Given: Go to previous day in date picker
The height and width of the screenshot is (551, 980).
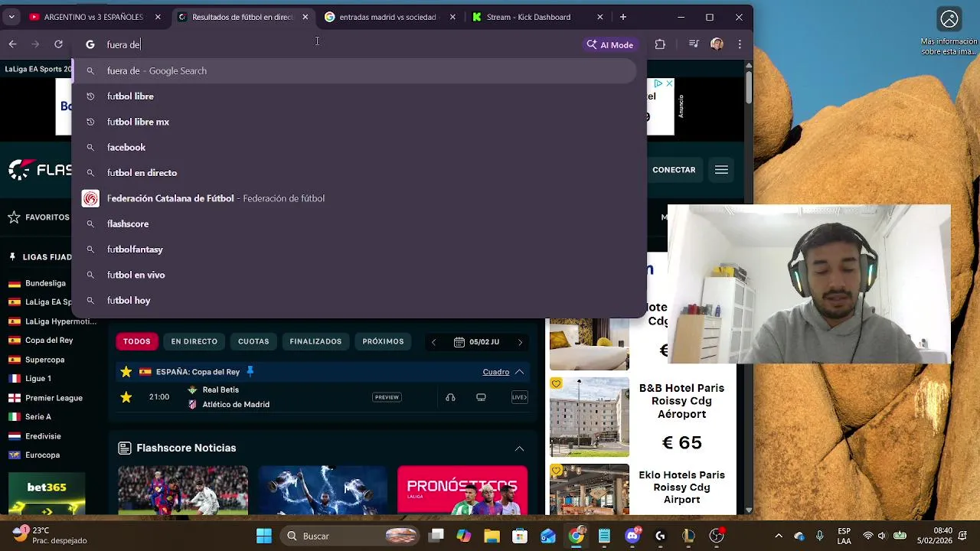Looking at the screenshot, I should (433, 342).
